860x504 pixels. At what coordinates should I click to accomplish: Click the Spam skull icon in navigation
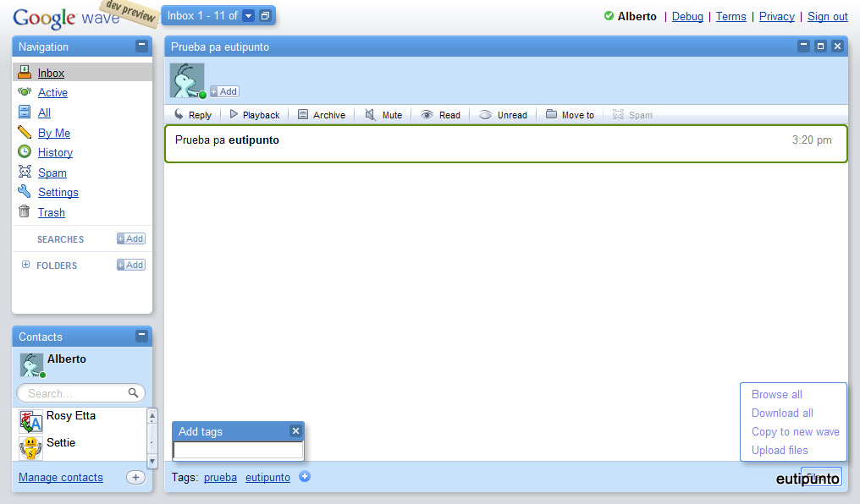click(x=25, y=172)
